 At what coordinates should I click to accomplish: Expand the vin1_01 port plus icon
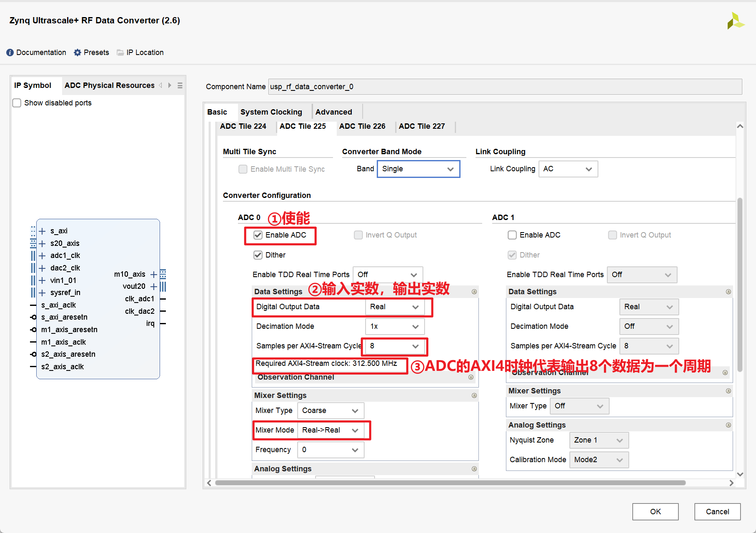click(x=42, y=280)
